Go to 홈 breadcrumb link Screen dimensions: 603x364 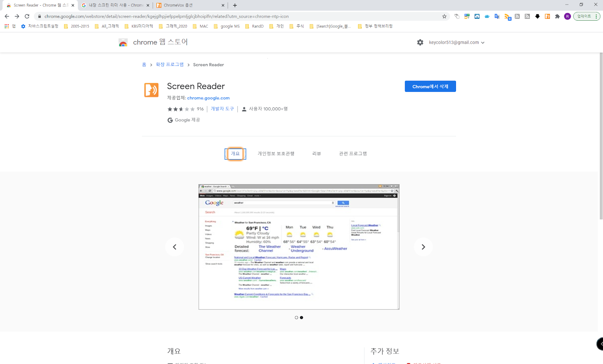pos(144,65)
